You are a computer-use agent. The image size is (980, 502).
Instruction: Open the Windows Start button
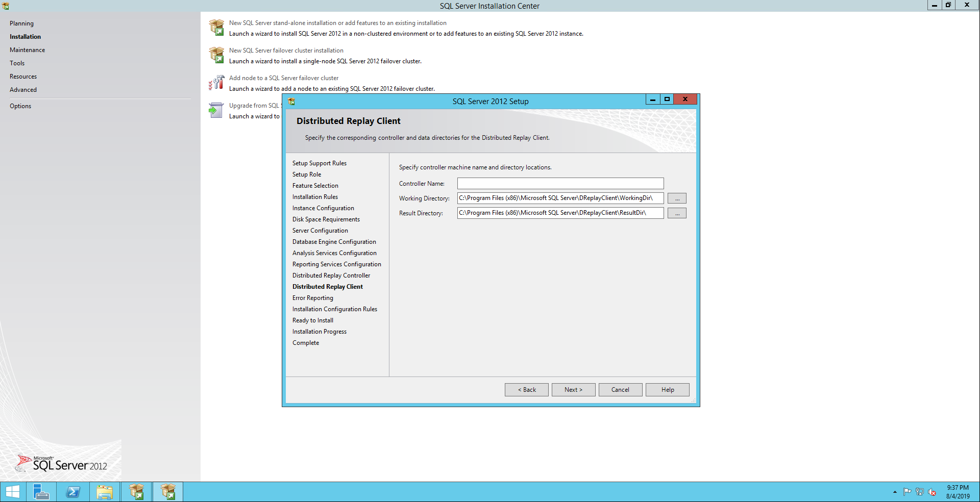(x=13, y=492)
